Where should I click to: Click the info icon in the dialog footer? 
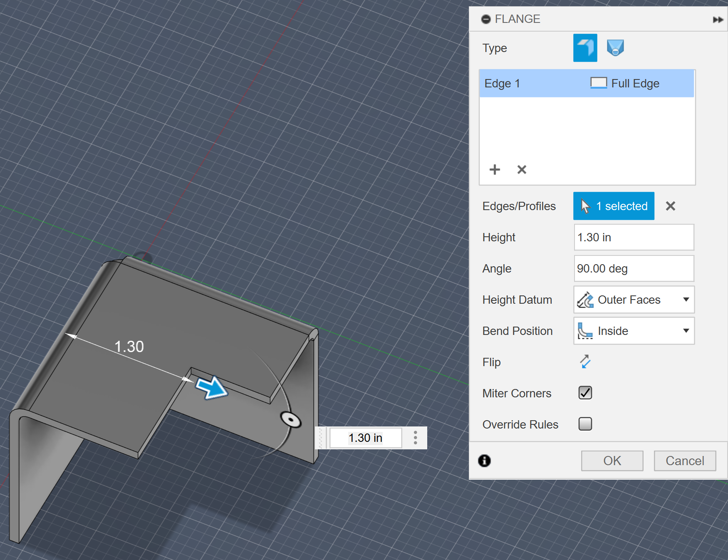coord(484,461)
